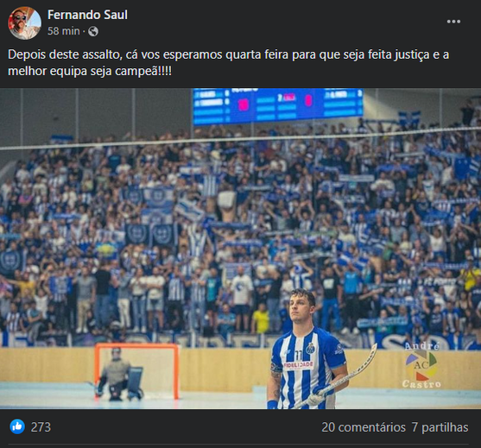Click the word assalto in the caption
The image size is (481, 448).
coord(100,54)
